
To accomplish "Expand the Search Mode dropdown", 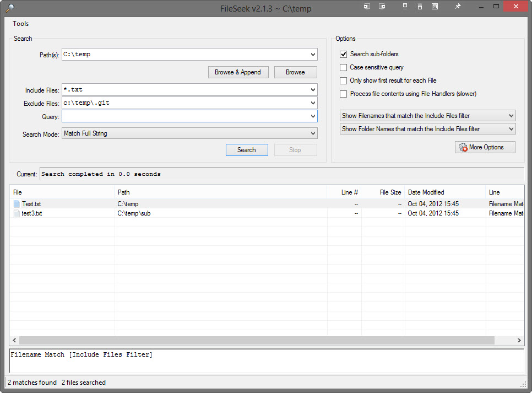I will pyautogui.click(x=313, y=133).
